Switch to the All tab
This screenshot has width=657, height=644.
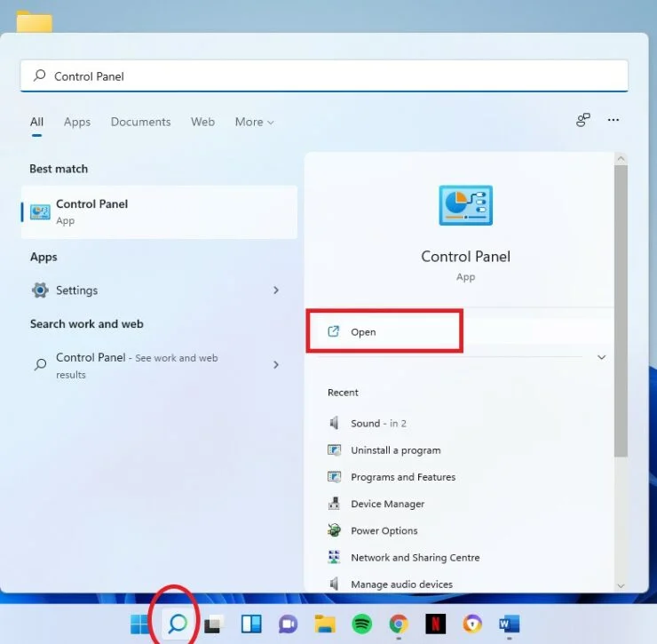(36, 122)
